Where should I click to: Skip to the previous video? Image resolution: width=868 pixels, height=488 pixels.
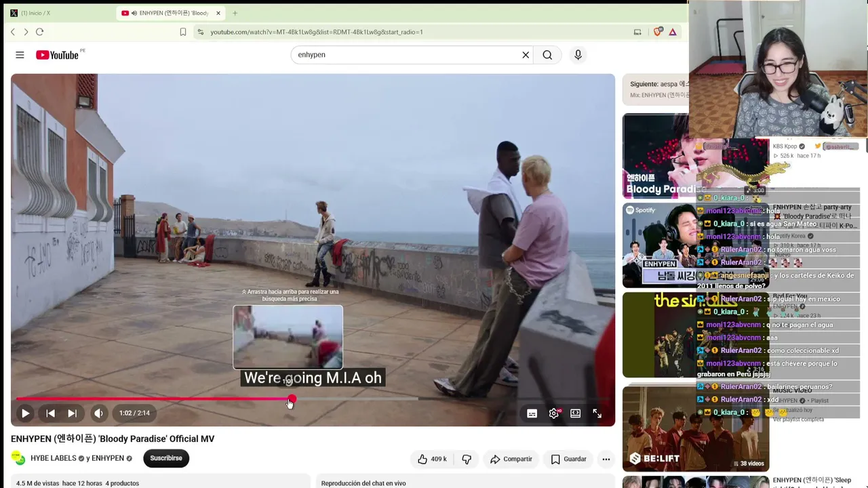50,413
